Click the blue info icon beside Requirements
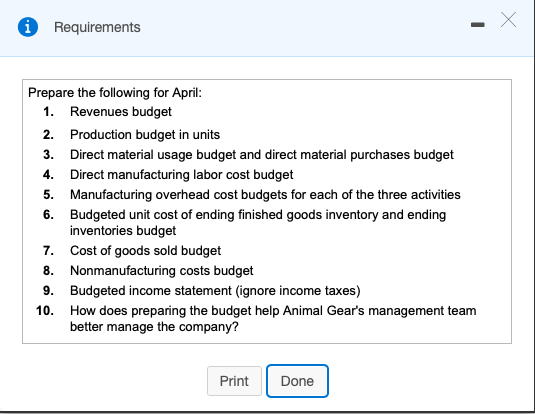Screen dimensions: 535x414 click(28, 27)
